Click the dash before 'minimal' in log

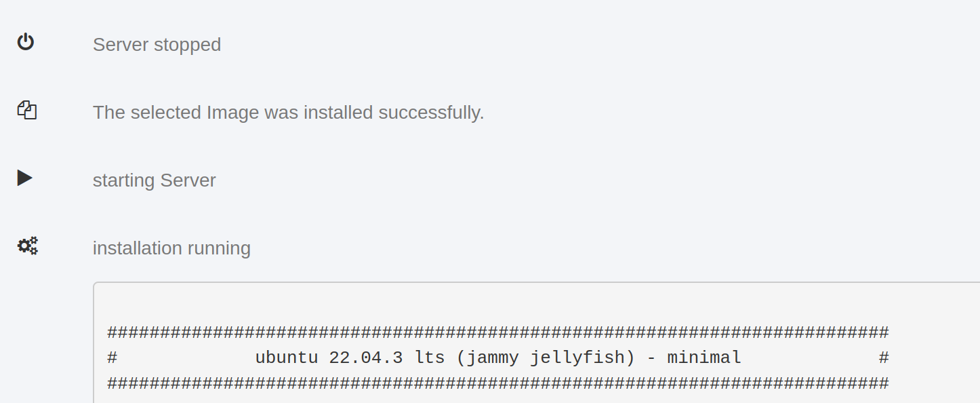(651, 358)
